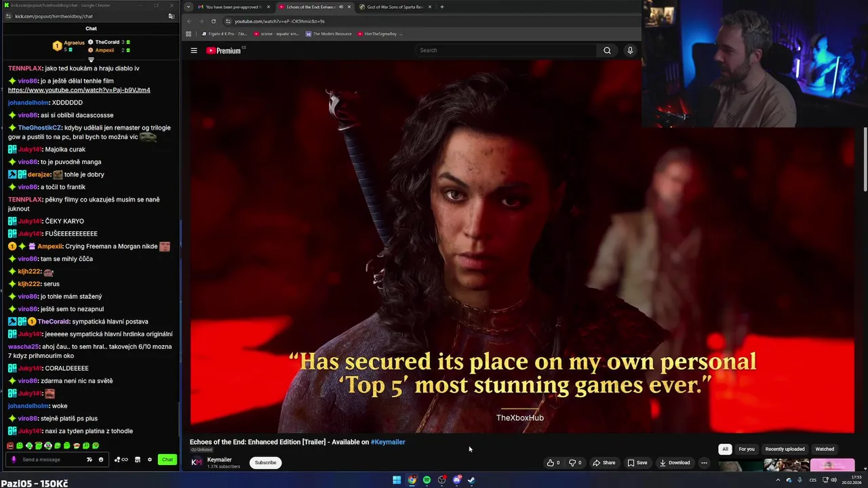Go back in the browser

[189, 21]
